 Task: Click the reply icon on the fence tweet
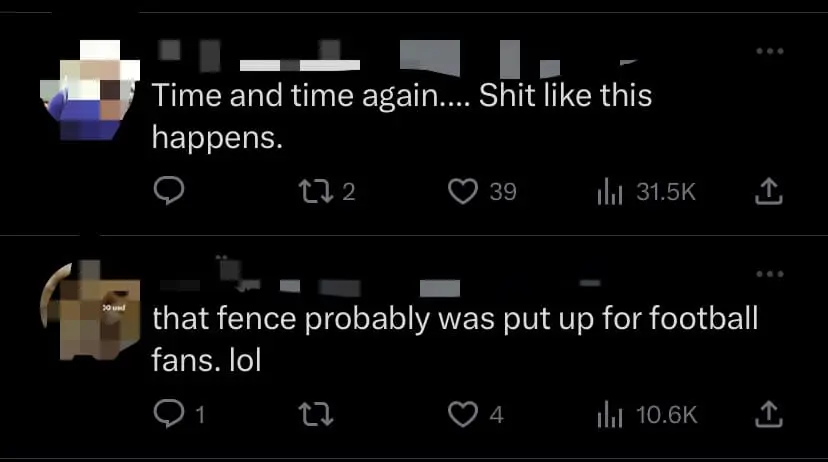tap(169, 413)
